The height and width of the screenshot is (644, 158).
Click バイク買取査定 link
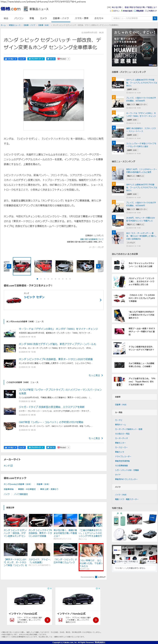point(21,494)
